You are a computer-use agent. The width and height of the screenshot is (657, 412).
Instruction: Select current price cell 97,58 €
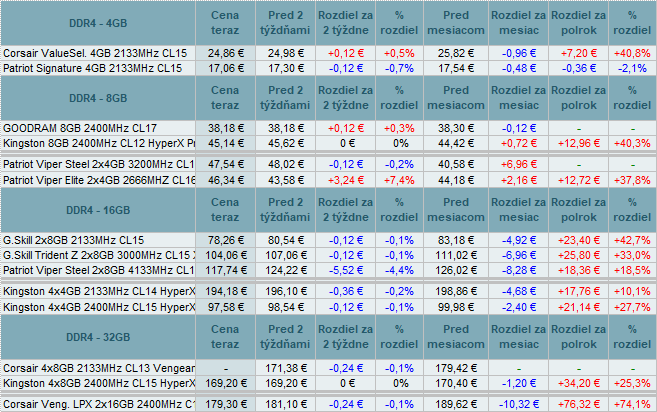(226, 307)
